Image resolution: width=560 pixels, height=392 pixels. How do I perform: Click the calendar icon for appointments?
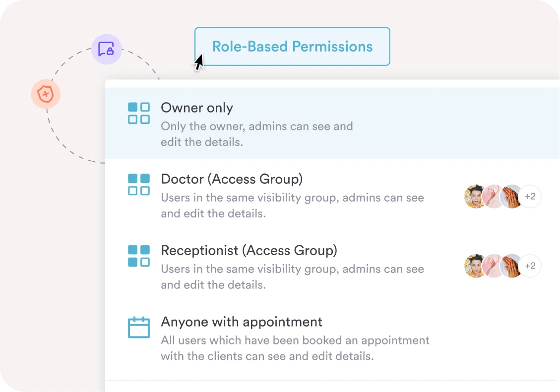[x=139, y=328]
